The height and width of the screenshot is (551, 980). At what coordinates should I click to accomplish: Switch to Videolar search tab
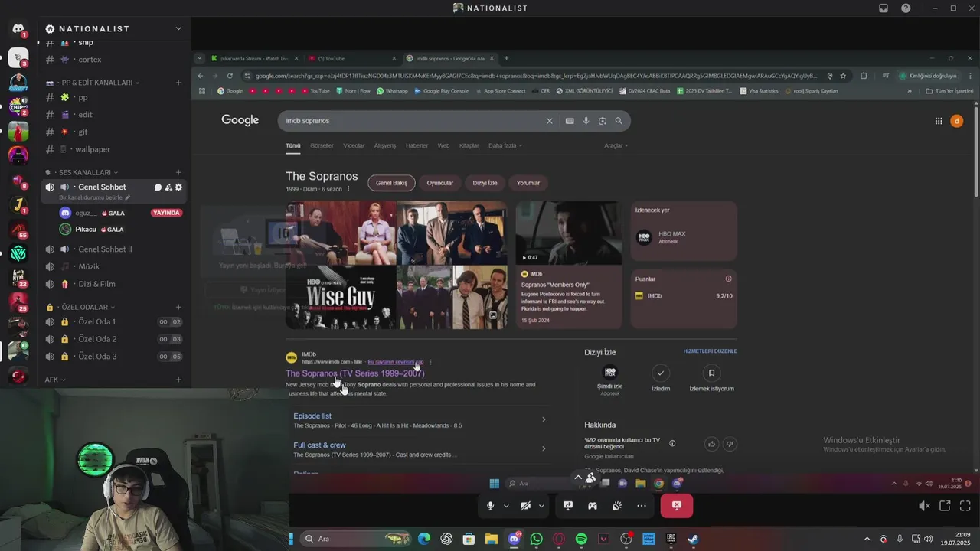pos(354,145)
